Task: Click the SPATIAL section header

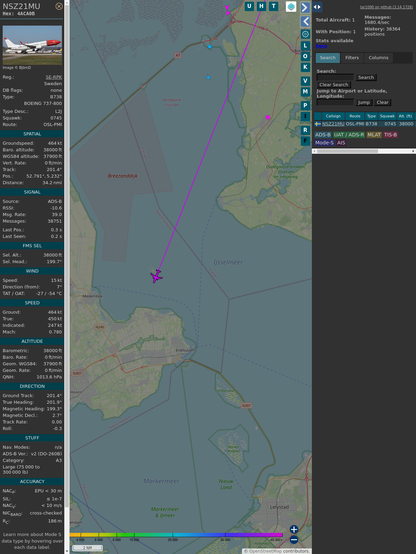Action: click(x=32, y=134)
